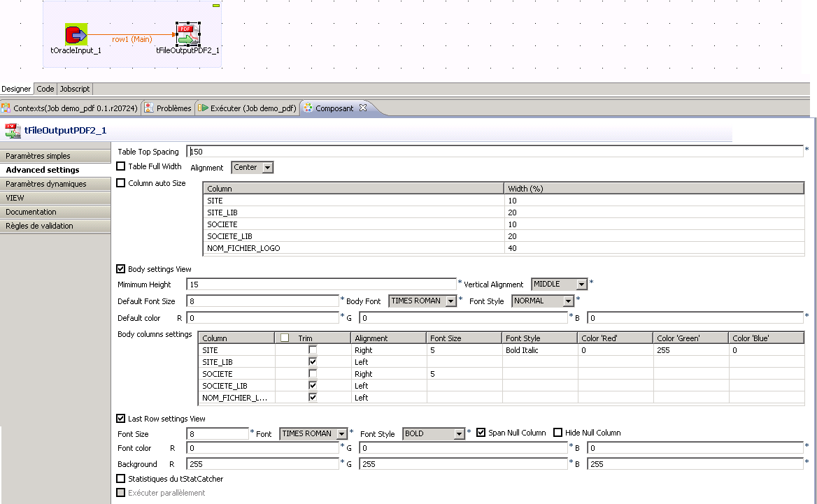Uncheck Trim for the SOCIETE_LIB row
The height and width of the screenshot is (504, 817).
[x=313, y=385]
